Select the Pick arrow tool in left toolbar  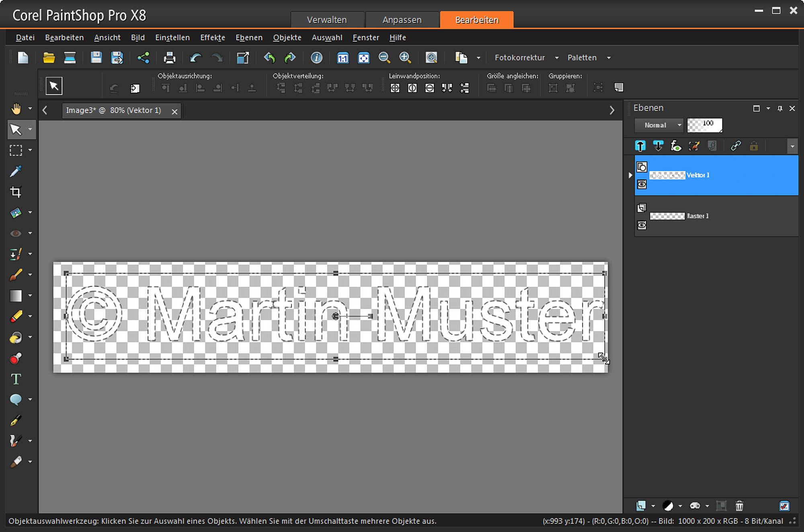coord(16,129)
